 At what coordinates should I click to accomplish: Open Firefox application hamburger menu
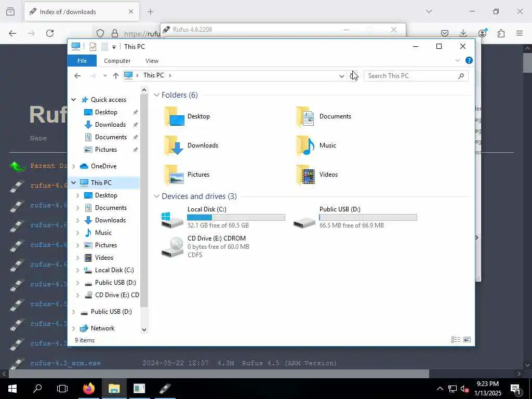520,33
